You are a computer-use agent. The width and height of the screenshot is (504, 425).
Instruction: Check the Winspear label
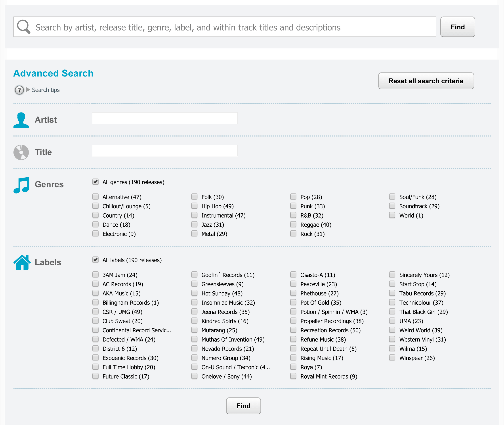392,358
